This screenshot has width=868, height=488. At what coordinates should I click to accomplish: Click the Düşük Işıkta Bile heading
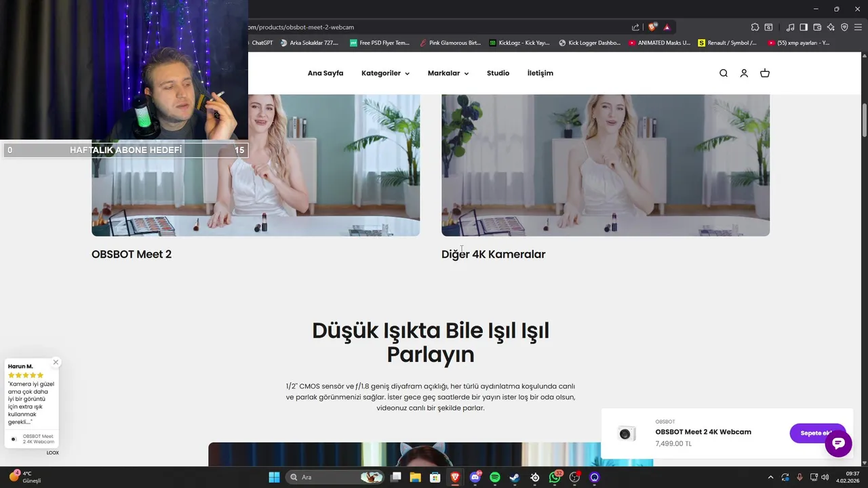431,342
